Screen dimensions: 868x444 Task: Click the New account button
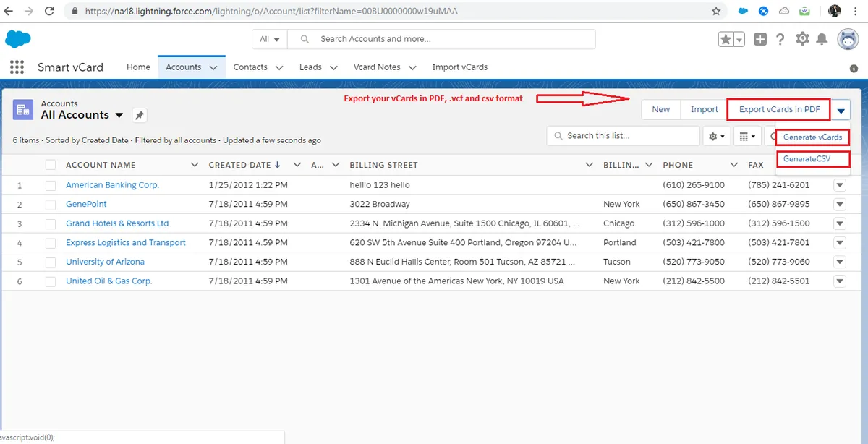click(661, 110)
